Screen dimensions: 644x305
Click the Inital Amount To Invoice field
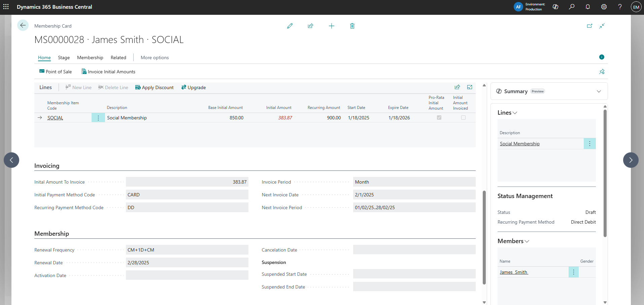187,182
